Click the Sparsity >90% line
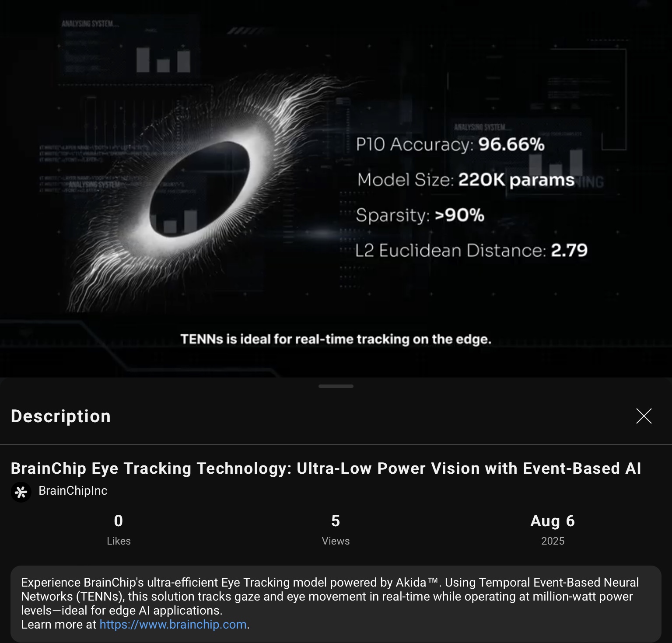 click(420, 215)
